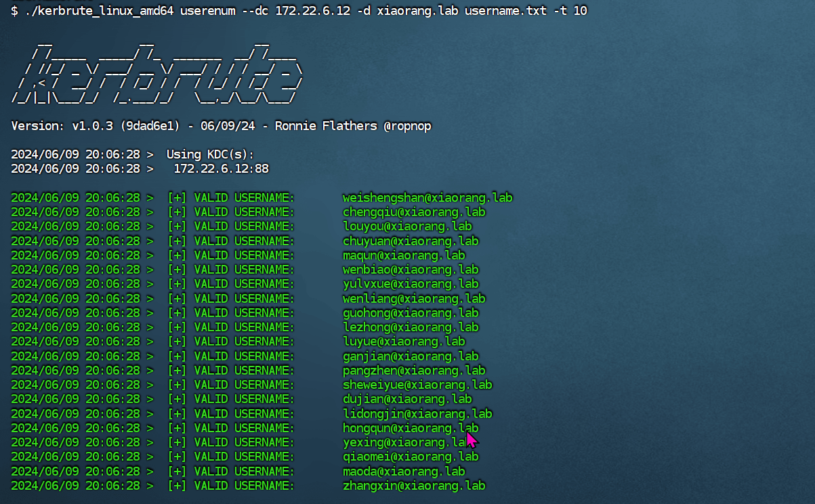
Task: Click the maqun@xiaorang.lab result
Action: 403,255
